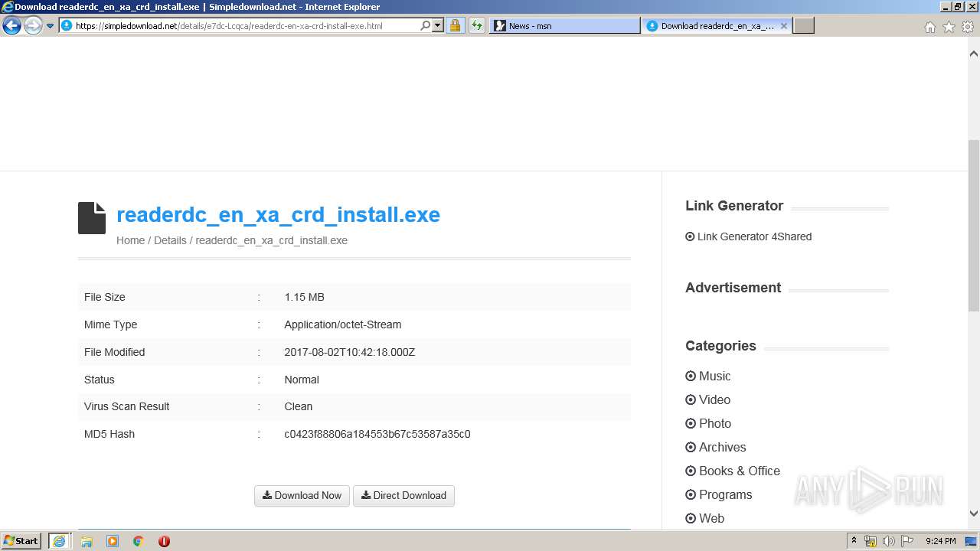Click the vertical scrollbar thumb
The width and height of the screenshot is (980, 551).
(x=974, y=226)
